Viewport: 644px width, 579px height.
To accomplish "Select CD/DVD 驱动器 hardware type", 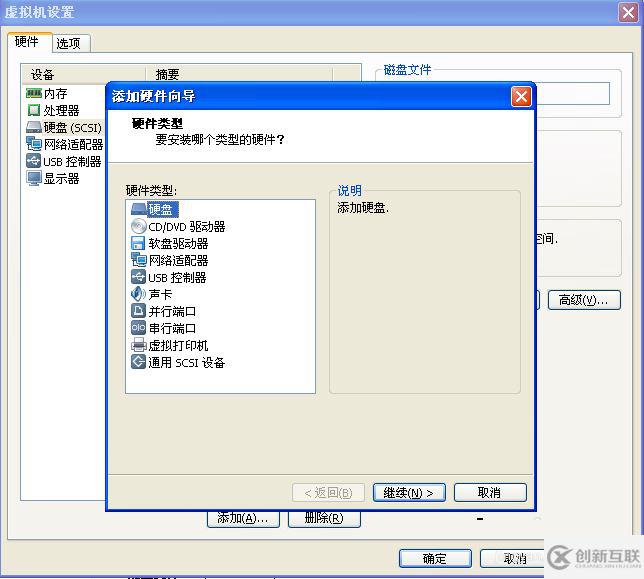I will tap(186, 227).
